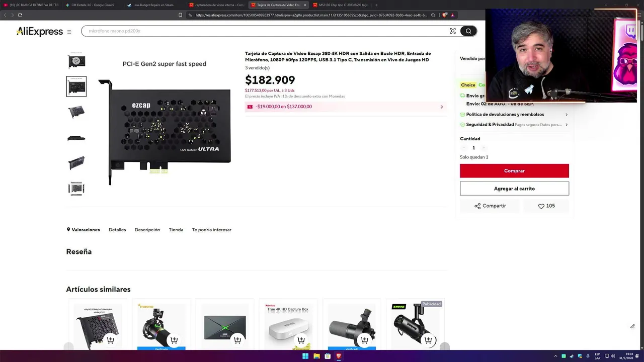Jump to the Detalles section
Image resolution: width=644 pixels, height=362 pixels.
pos(117,230)
